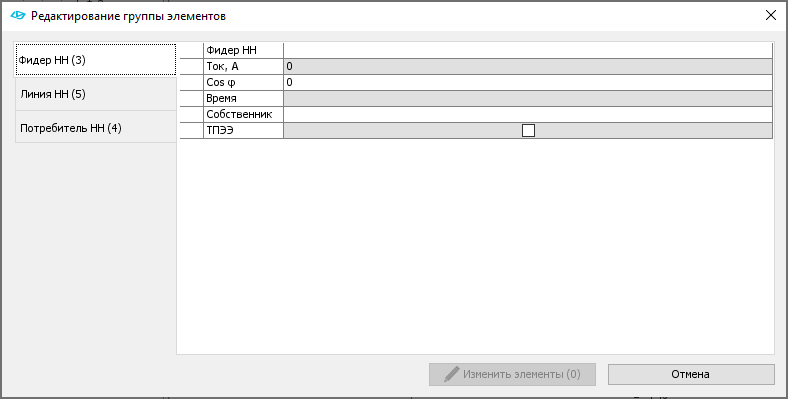
Task: Click the Ток, А value field
Action: (528, 66)
